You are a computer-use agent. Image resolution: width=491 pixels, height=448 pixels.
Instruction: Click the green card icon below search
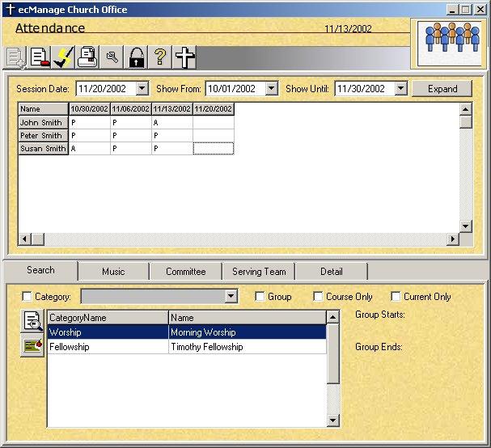[x=32, y=345]
